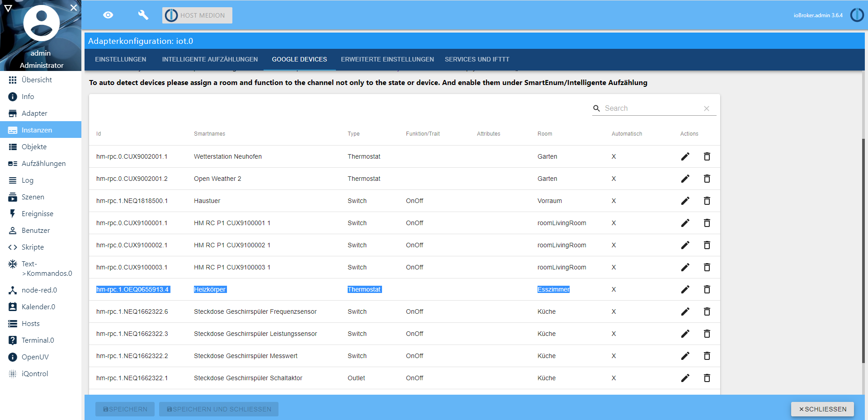Delete the HM RC P1 CUX9100003 device
The height and width of the screenshot is (420, 868).
pos(707,267)
